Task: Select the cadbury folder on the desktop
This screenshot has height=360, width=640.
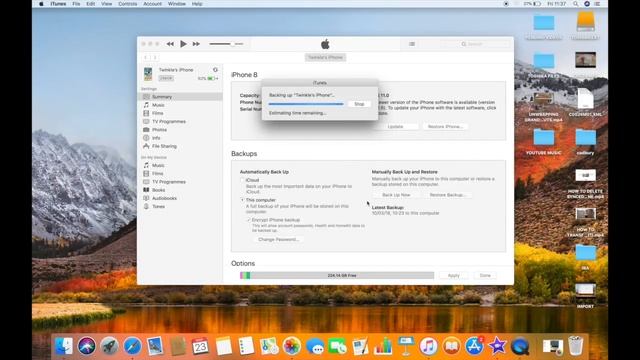Action: click(x=585, y=142)
